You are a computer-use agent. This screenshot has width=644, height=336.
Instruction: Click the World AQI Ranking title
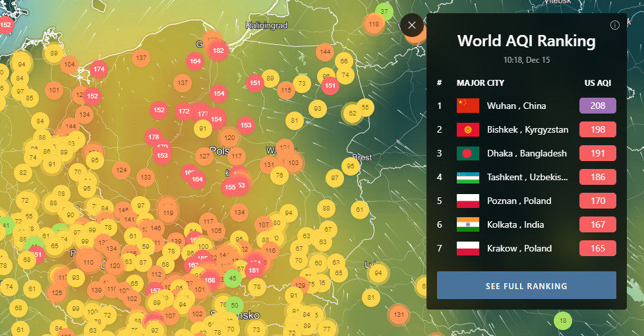526,41
